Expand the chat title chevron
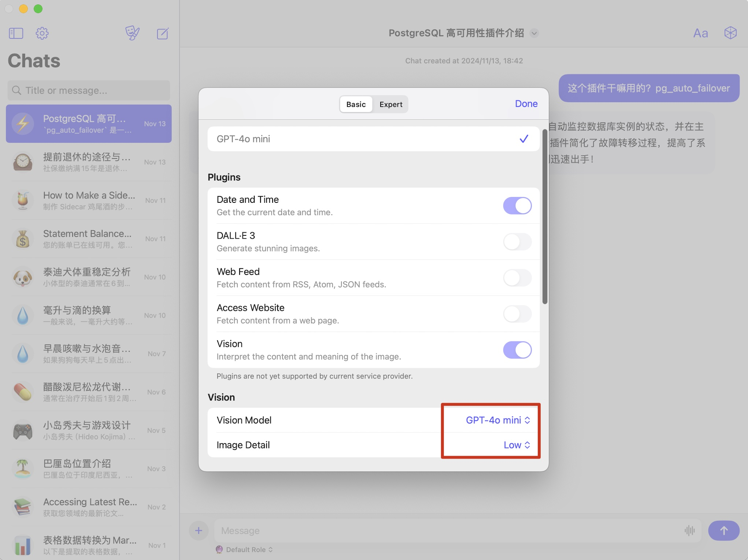 (x=534, y=33)
